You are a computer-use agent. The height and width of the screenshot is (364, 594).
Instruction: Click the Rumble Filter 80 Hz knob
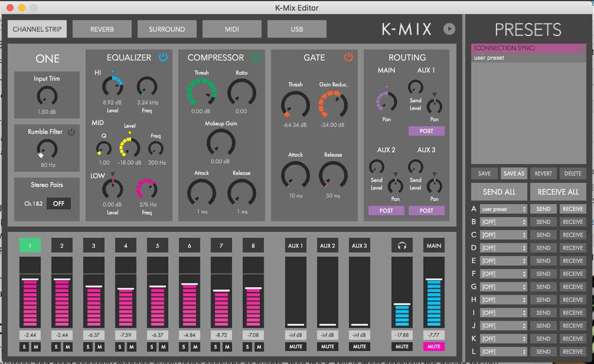click(x=47, y=149)
